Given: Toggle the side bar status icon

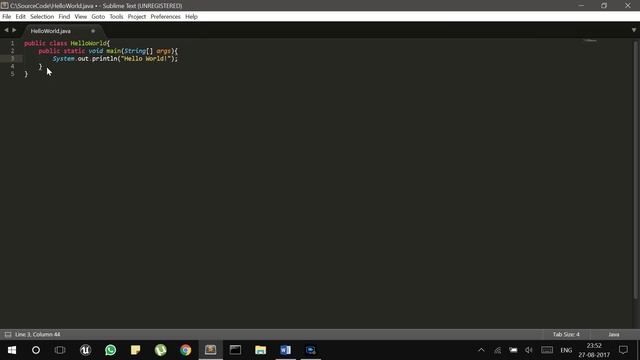Looking at the screenshot, I should coord(8,335).
